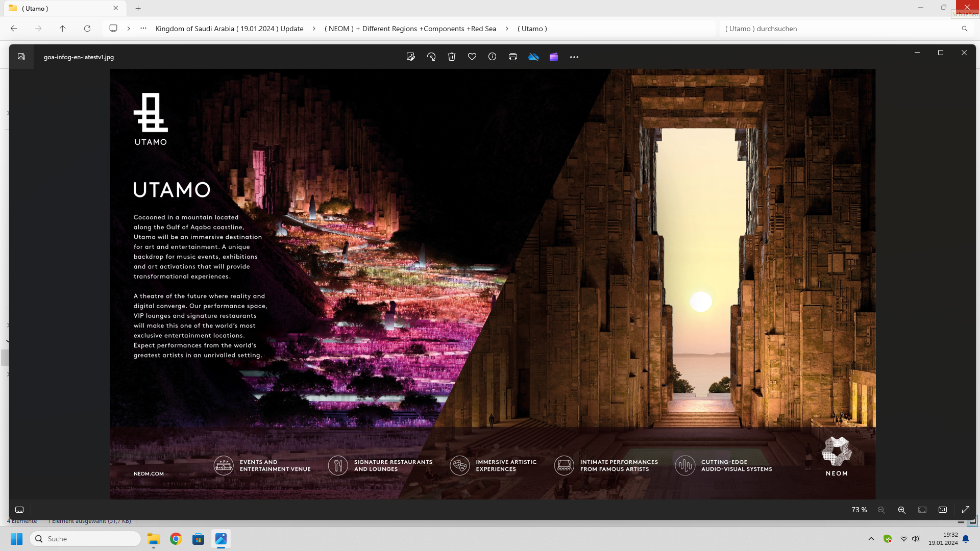Open Clipchamp video editor icon in the Photos toolbar
This screenshot has height=551, width=980.
coord(554,57)
